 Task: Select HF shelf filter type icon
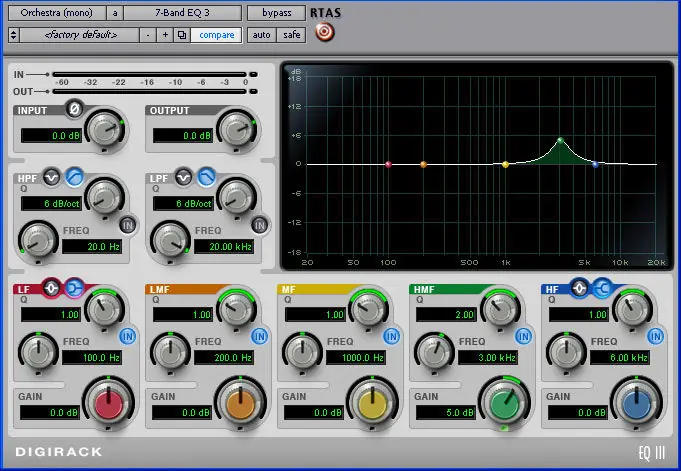pos(602,288)
